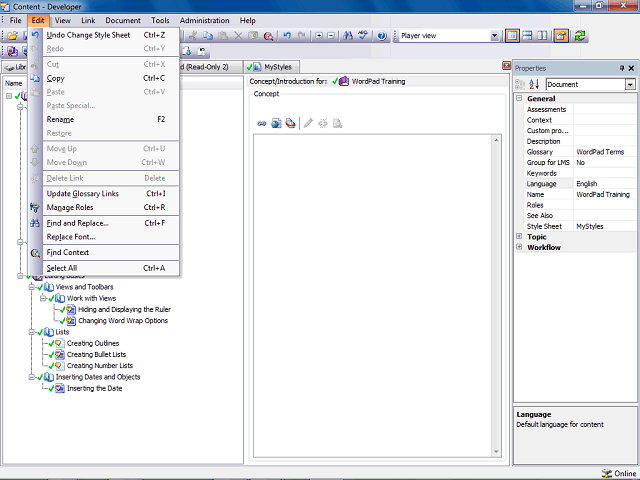Image resolution: width=640 pixels, height=480 pixels.
Task: Choose Copy from the Edit menu
Action: pyautogui.click(x=104, y=78)
